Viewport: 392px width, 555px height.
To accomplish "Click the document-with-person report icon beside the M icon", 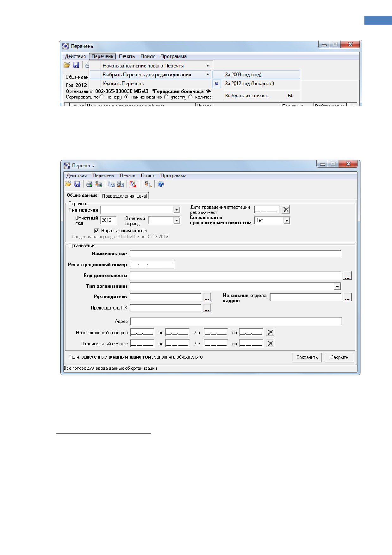I will tap(120, 184).
